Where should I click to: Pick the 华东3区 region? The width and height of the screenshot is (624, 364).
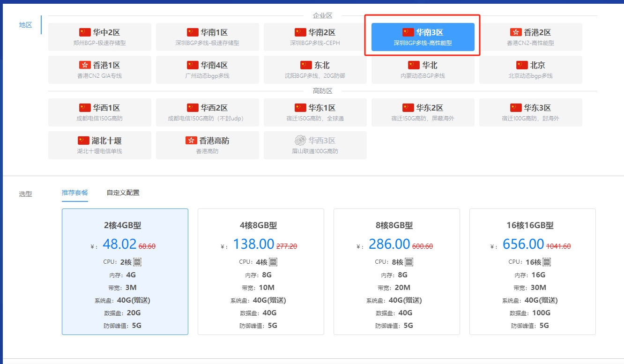pyautogui.click(x=531, y=112)
